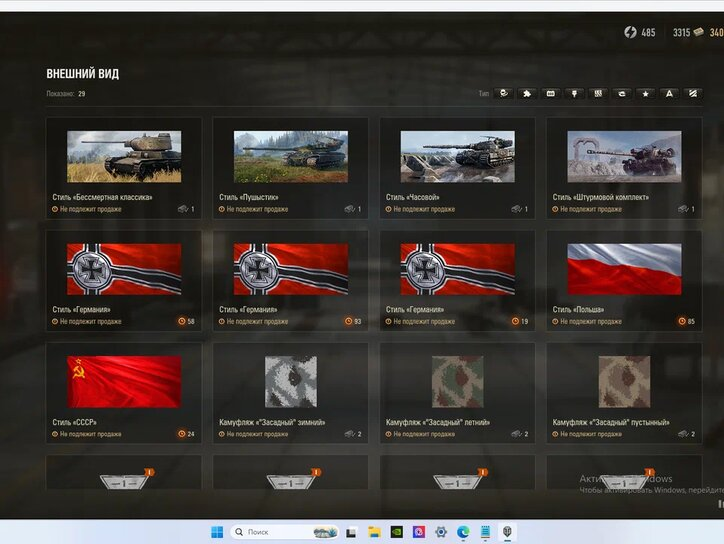This screenshot has width=724, height=544.
Task: Open Microsoft Edge from the taskbar
Action: pyautogui.click(x=463, y=532)
